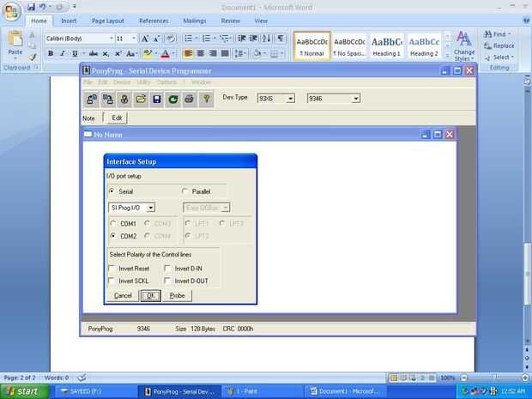Open the Calibri (Body) font name dropdown
Screen dimensions: 532x399
(x=111, y=39)
